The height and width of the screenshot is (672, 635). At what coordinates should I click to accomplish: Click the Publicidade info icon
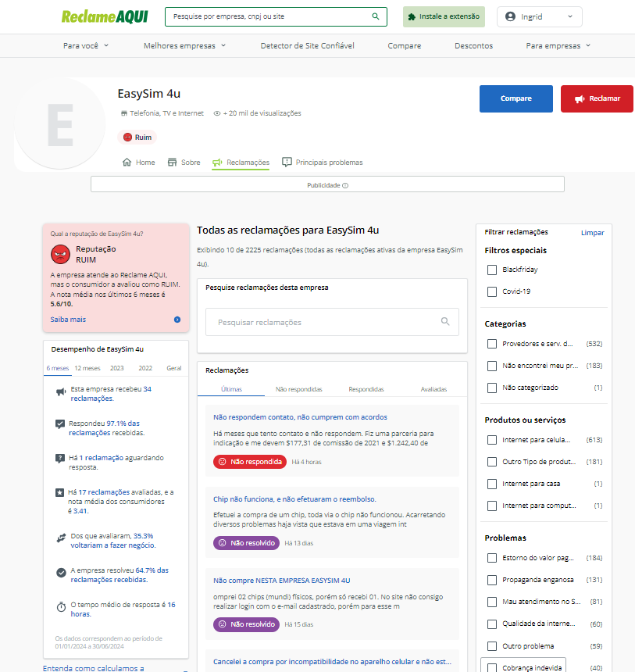pyautogui.click(x=345, y=185)
